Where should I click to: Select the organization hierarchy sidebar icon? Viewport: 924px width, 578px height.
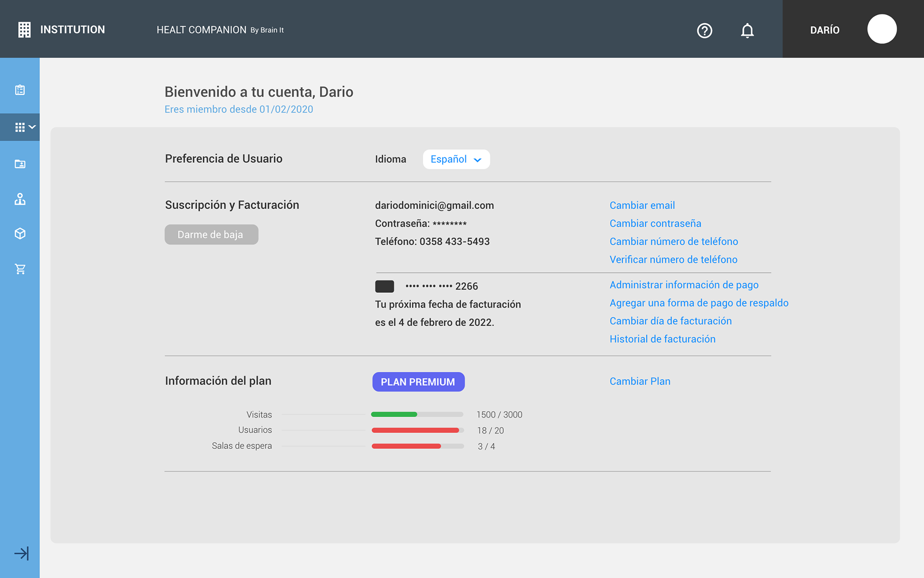[x=20, y=199]
